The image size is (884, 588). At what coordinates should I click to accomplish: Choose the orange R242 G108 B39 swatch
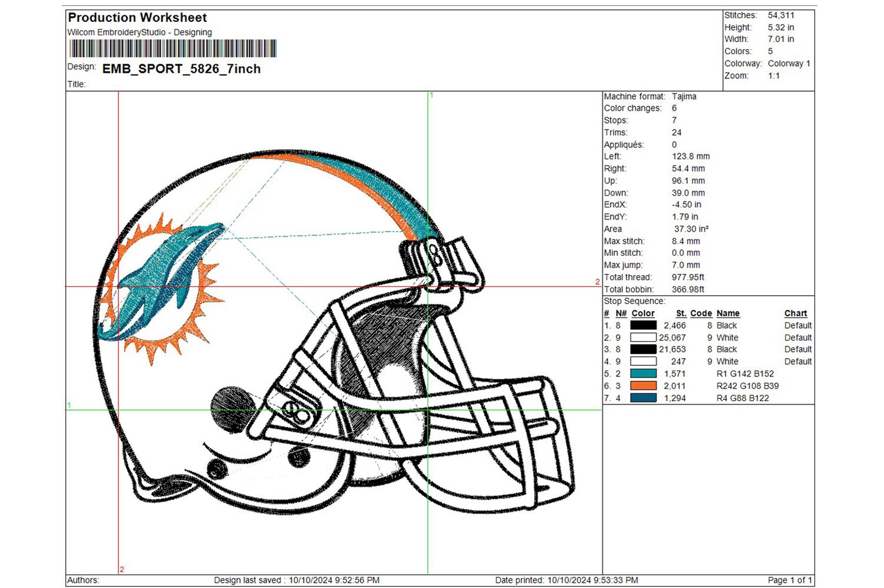pyautogui.click(x=643, y=386)
